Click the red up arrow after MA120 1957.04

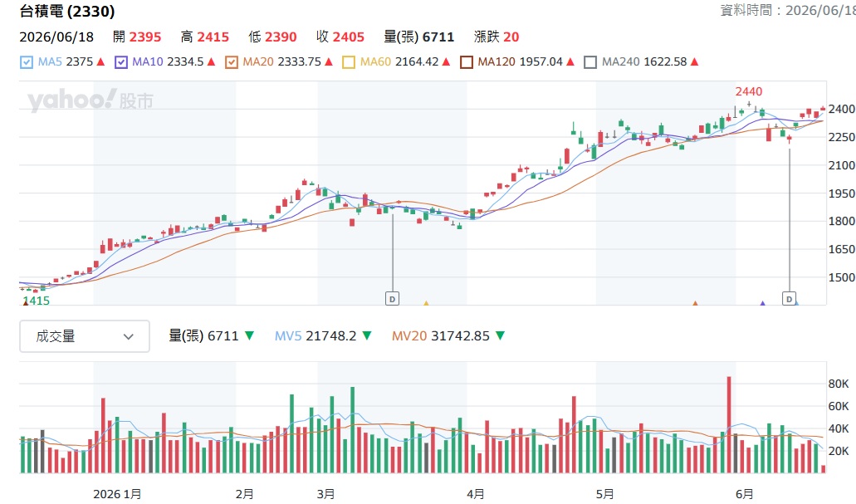coord(570,61)
